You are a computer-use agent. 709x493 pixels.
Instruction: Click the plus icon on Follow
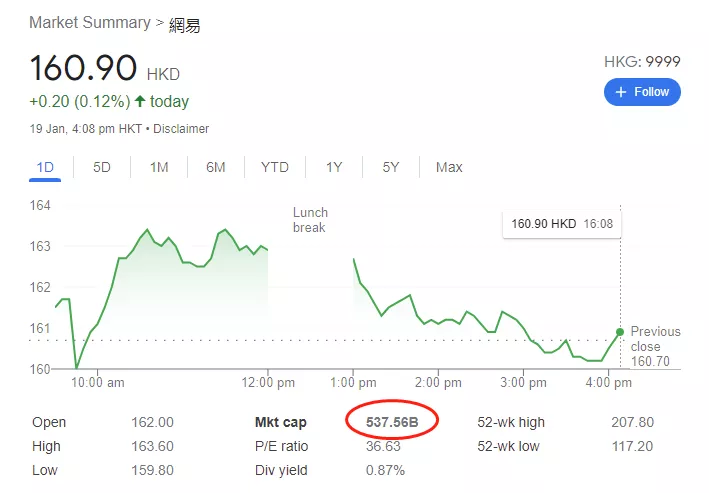click(x=621, y=92)
